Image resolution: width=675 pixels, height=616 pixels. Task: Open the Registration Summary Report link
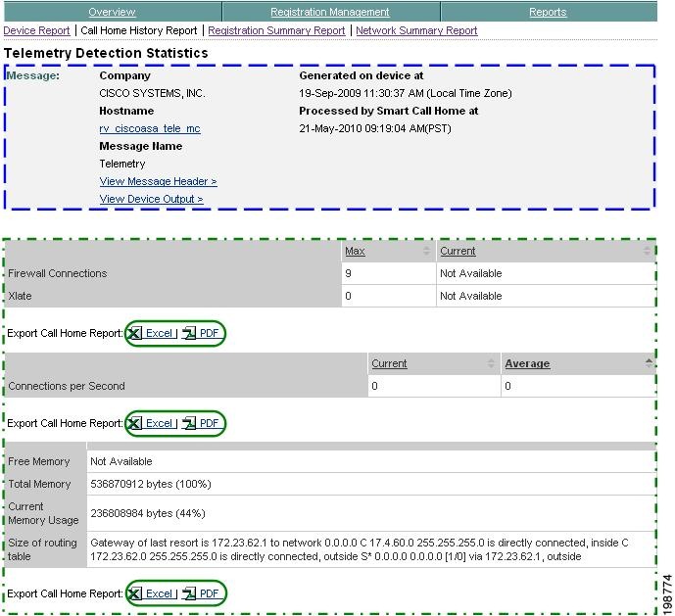(x=276, y=31)
